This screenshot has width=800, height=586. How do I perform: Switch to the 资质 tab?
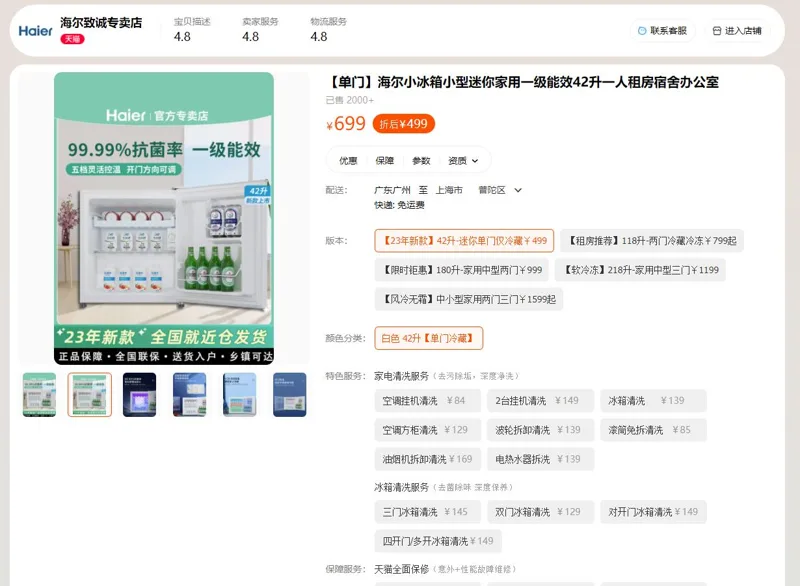click(457, 161)
